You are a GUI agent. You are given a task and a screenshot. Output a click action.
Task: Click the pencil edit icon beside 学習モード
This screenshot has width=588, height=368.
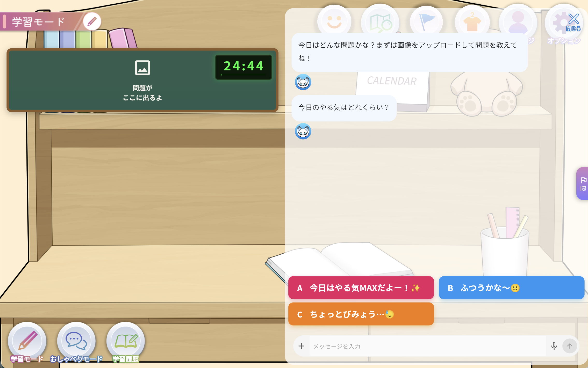[x=92, y=21]
